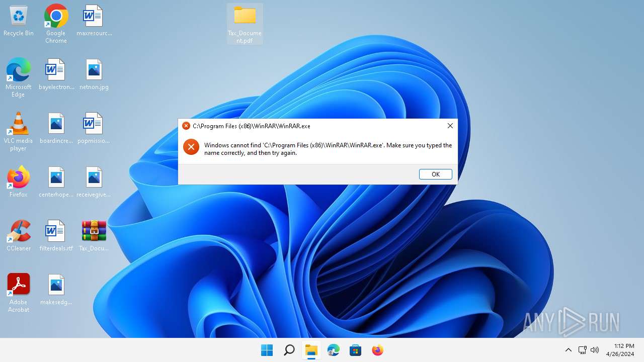Image resolution: width=644 pixels, height=362 pixels.
Task: Open the Windows Start menu
Action: (x=267, y=350)
